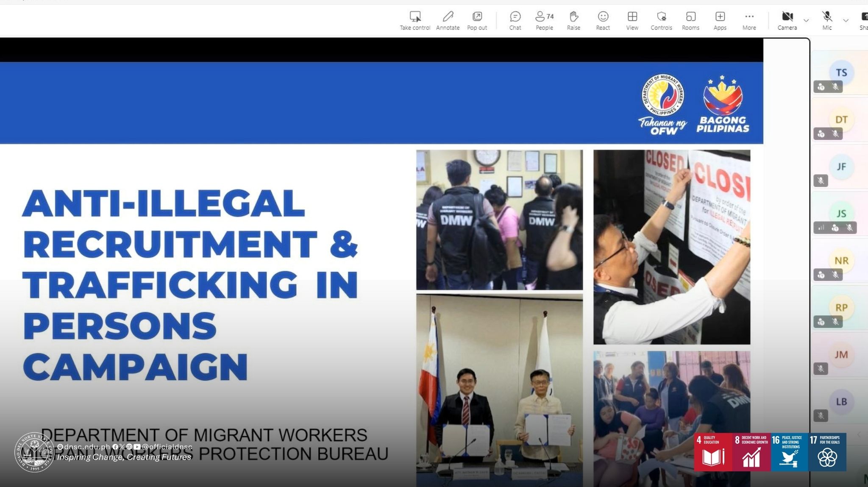Select participant NR avatar

tap(841, 261)
